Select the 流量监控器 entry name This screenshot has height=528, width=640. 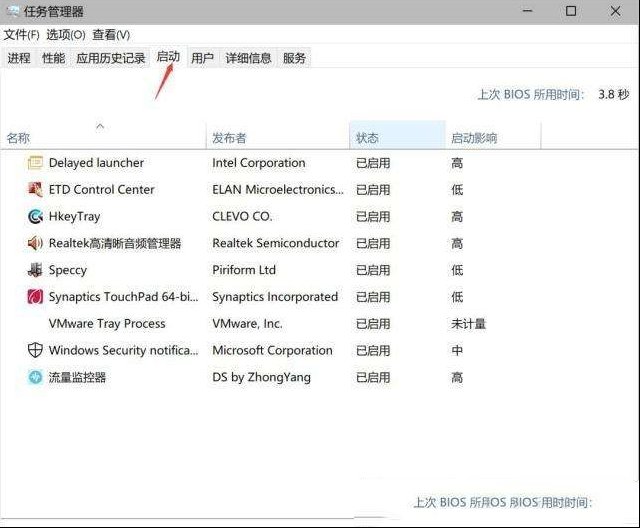(x=77, y=377)
